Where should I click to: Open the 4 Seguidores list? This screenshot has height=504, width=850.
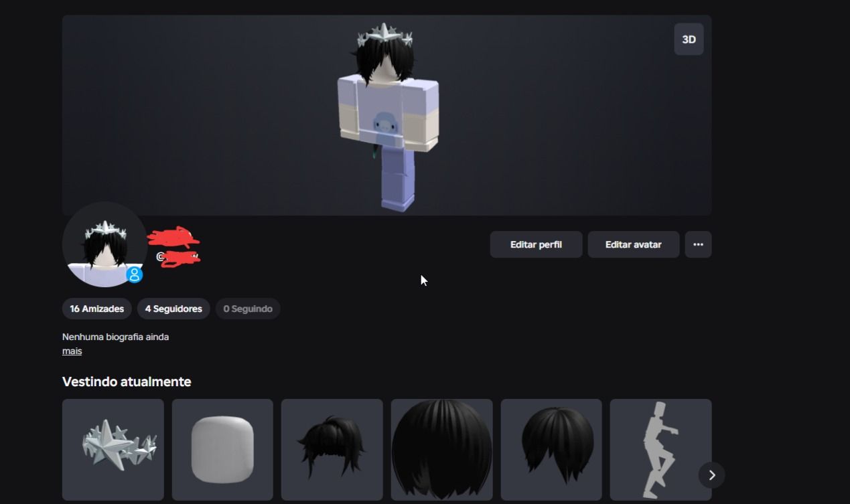click(x=173, y=309)
